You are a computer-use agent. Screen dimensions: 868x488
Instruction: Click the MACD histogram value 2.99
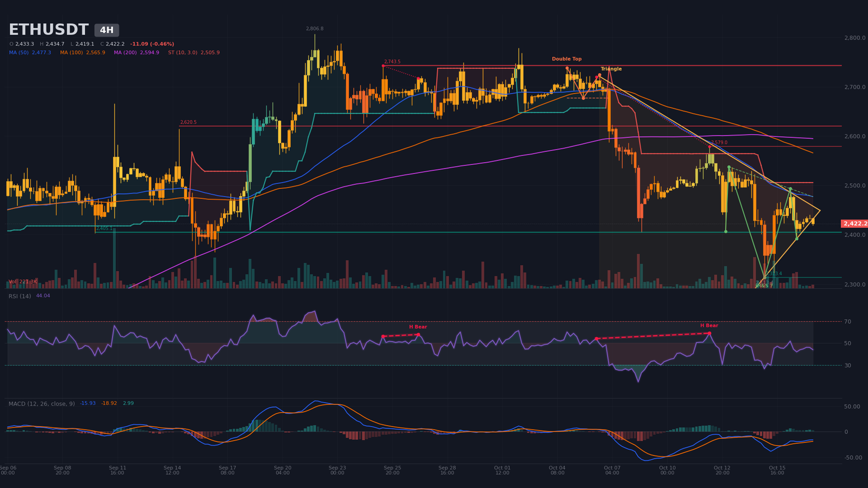point(128,403)
